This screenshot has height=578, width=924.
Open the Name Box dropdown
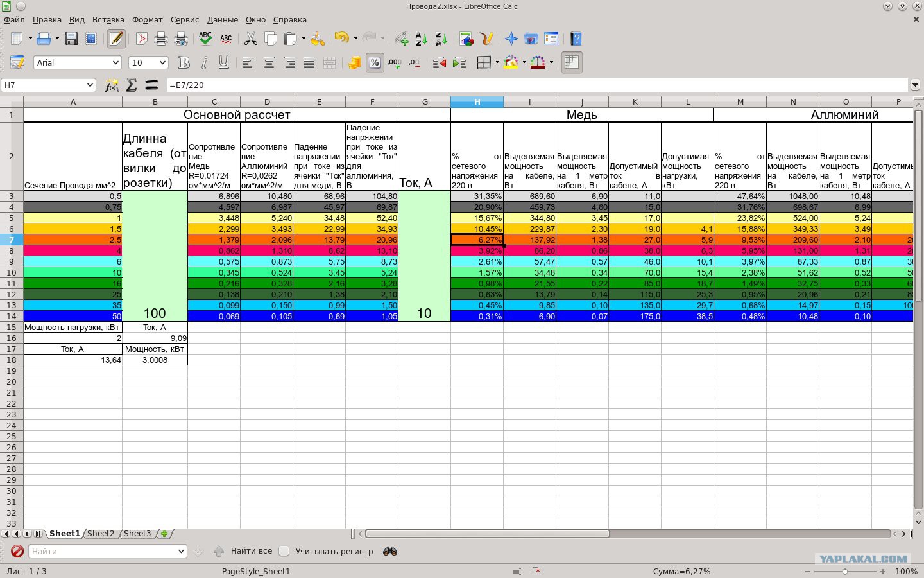90,85
